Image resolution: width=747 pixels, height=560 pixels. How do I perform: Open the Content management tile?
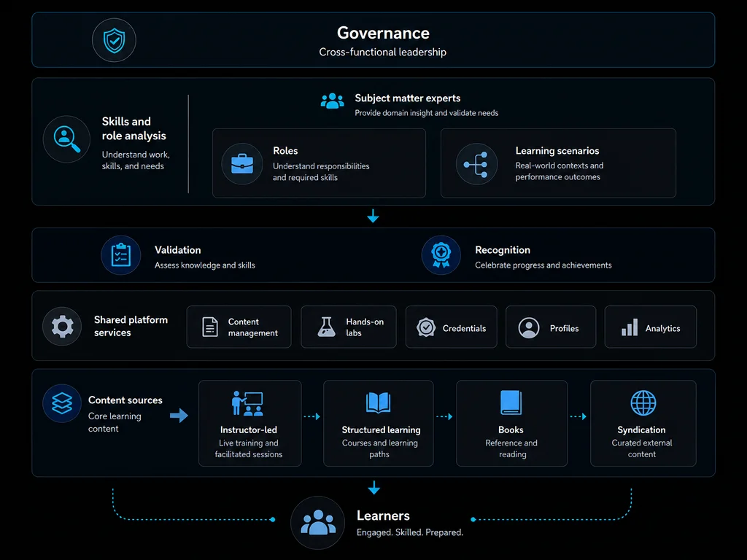point(239,327)
